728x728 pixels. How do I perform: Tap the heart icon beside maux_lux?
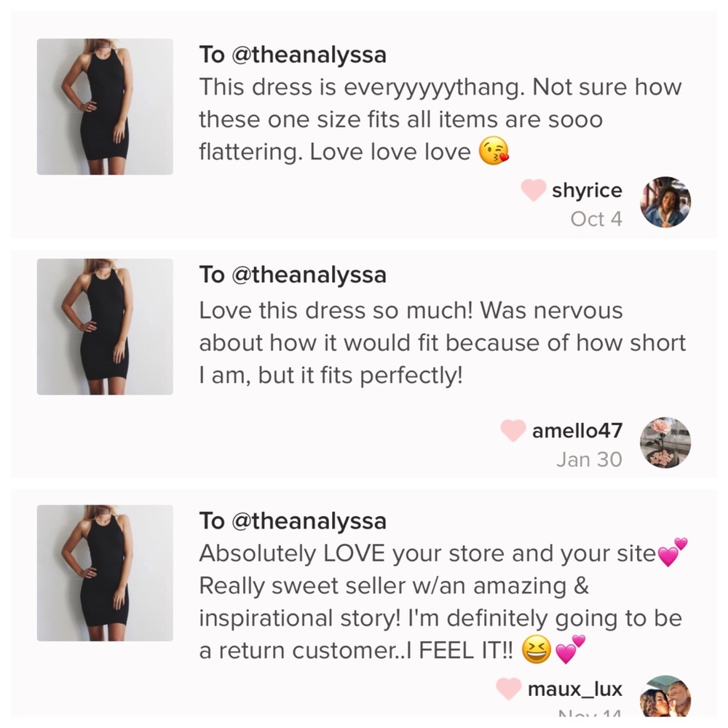click(x=509, y=689)
